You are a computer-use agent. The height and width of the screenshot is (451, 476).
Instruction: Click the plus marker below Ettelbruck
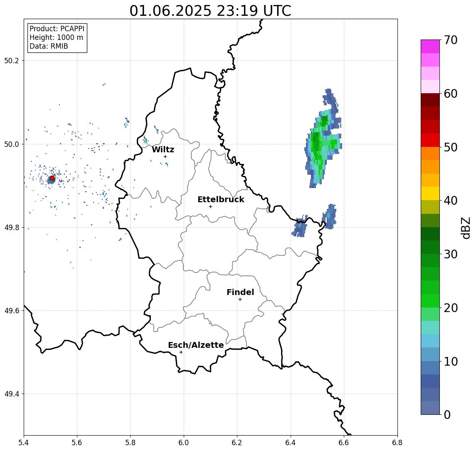pyautogui.click(x=210, y=207)
